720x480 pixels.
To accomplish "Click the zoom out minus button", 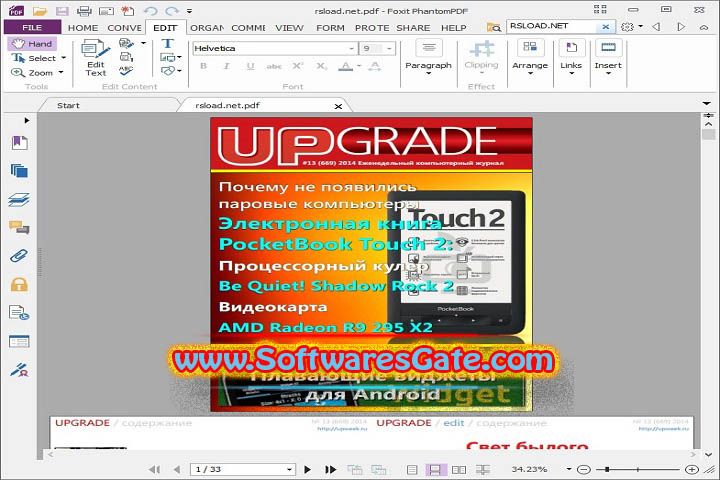I will pyautogui.click(x=584, y=469).
